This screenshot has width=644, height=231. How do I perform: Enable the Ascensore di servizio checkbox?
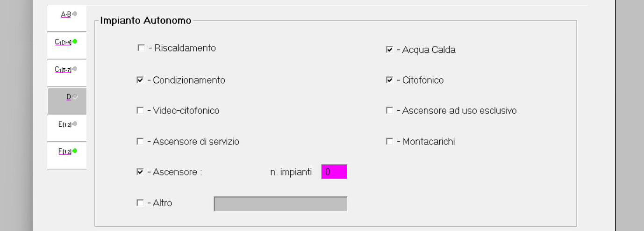[140, 141]
